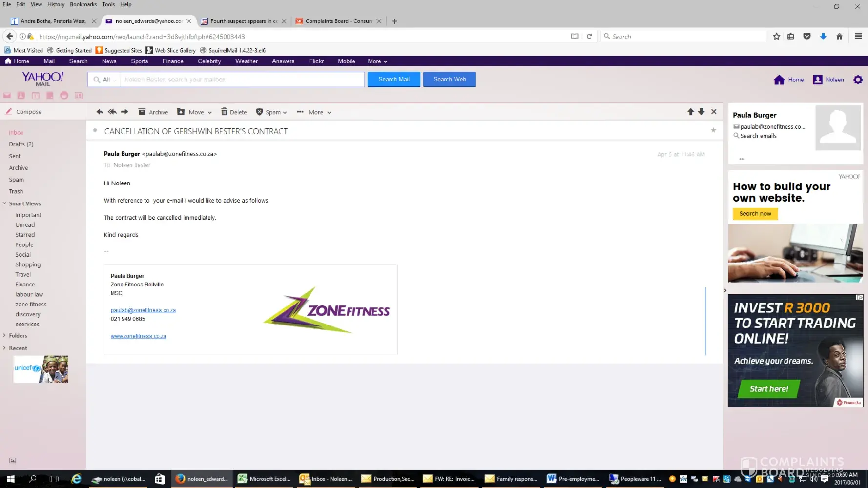
Task: Expand the Recent section
Action: [4, 348]
